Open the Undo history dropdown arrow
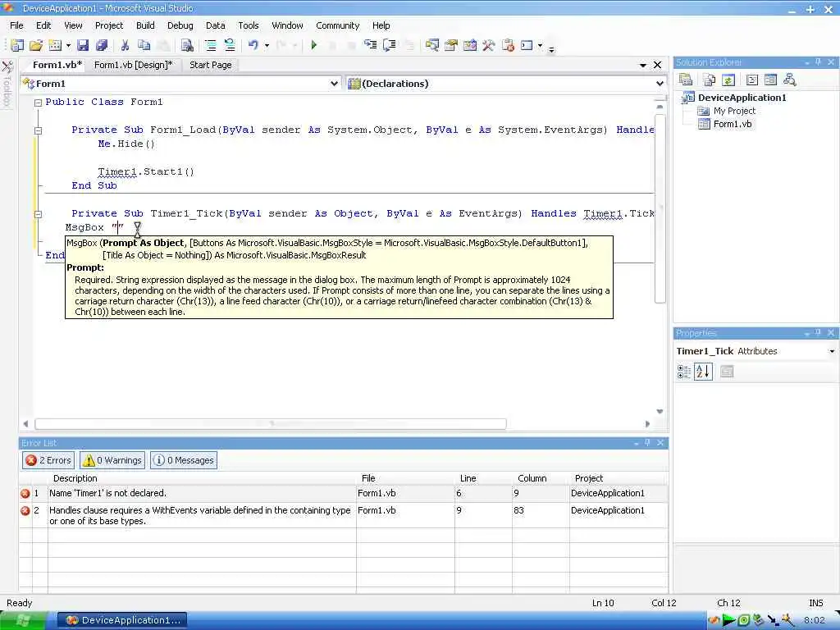Image resolution: width=840 pixels, height=630 pixels. coord(267,46)
